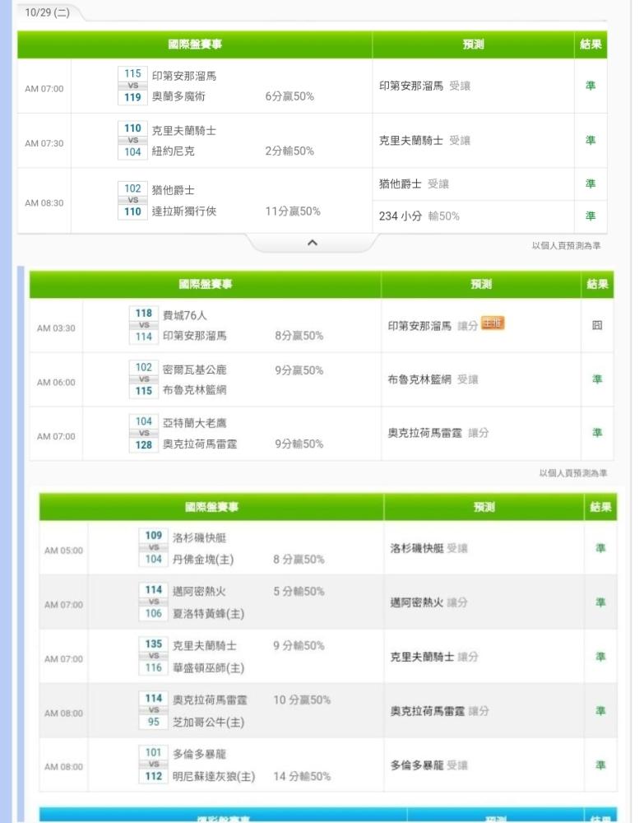The width and height of the screenshot is (644, 823).
Task: Open 奧蘭多魔術 team name
Action: (x=178, y=96)
